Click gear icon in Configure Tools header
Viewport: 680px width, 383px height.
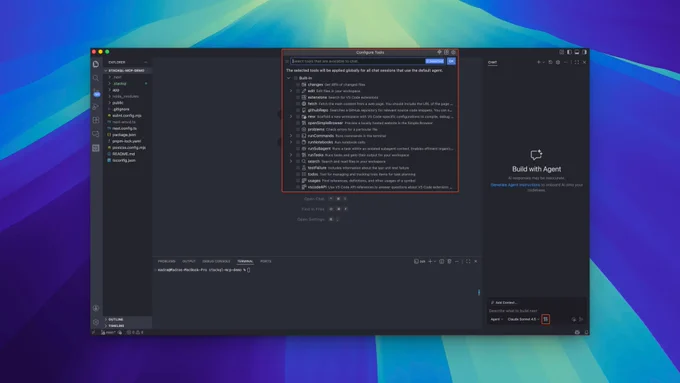click(453, 52)
